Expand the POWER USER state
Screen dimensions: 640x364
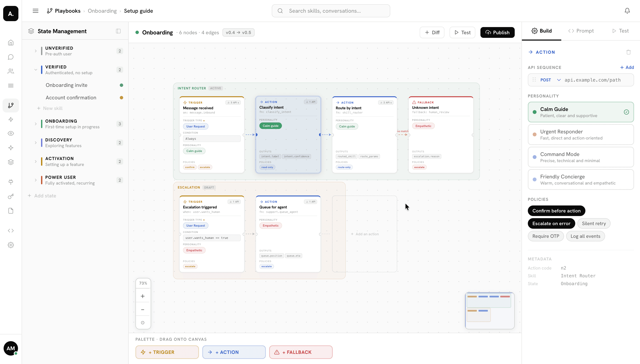pos(36,180)
